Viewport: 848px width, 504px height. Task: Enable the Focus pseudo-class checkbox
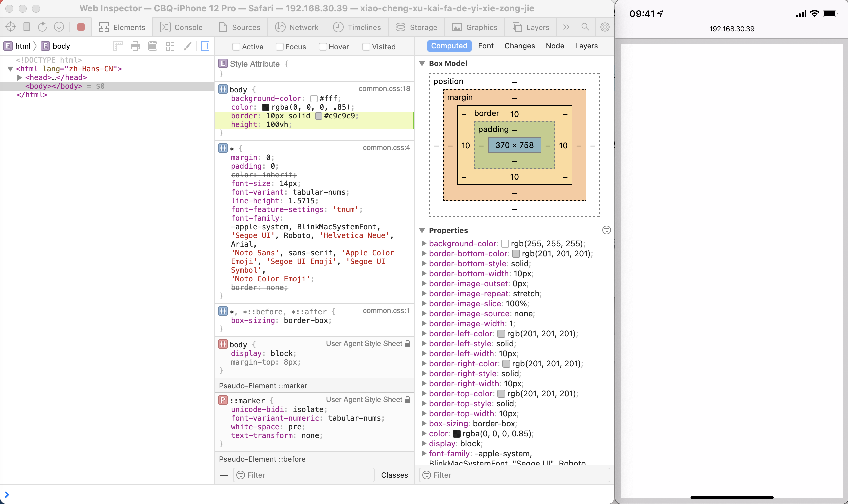[279, 47]
